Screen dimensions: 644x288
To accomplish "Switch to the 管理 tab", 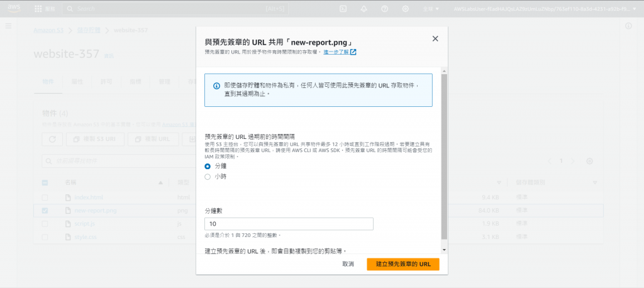I will (x=165, y=82).
